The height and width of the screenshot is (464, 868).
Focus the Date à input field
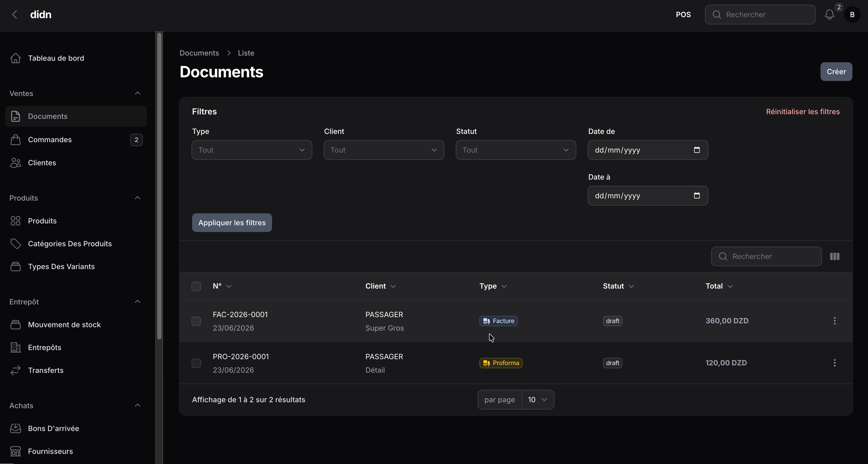click(x=648, y=196)
